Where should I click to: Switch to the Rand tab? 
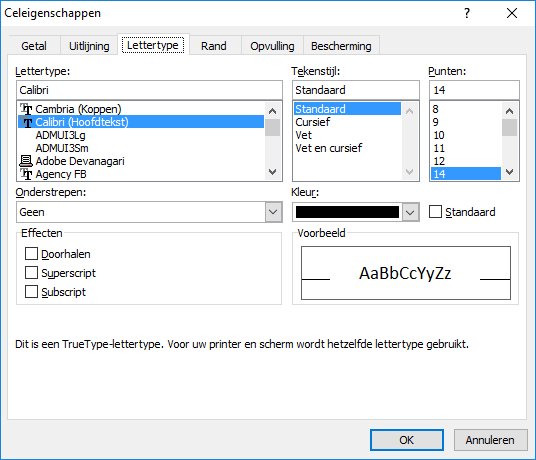pos(214,46)
